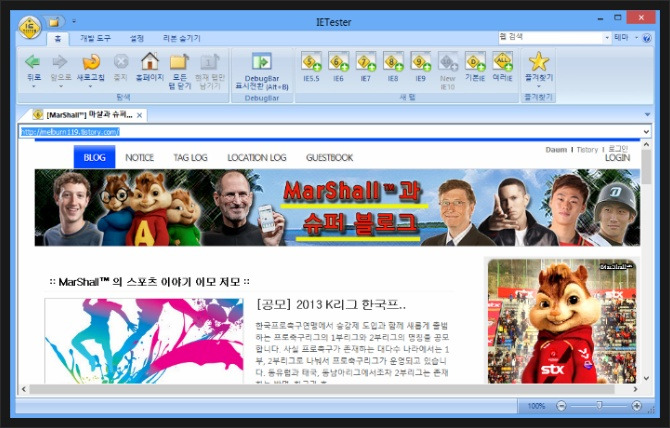The image size is (670, 428).
Task: Click the scroll down arrow of page
Action: pyautogui.click(x=646, y=378)
